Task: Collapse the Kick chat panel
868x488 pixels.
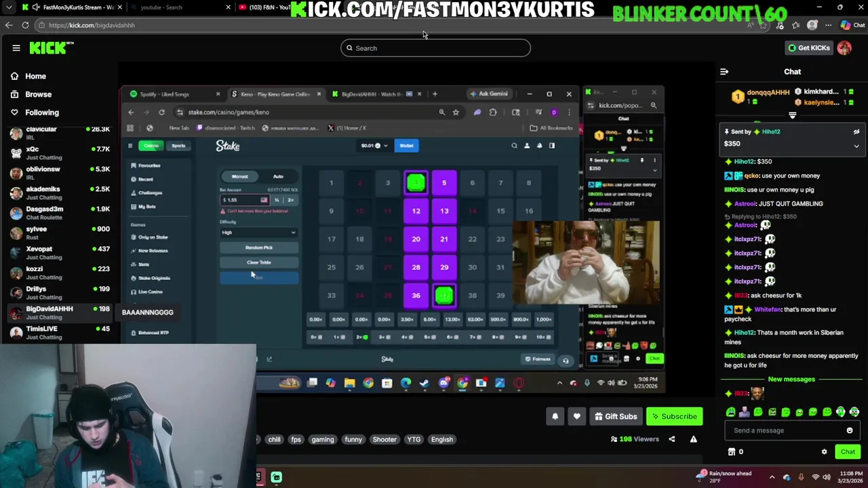Action: pyautogui.click(x=724, y=72)
